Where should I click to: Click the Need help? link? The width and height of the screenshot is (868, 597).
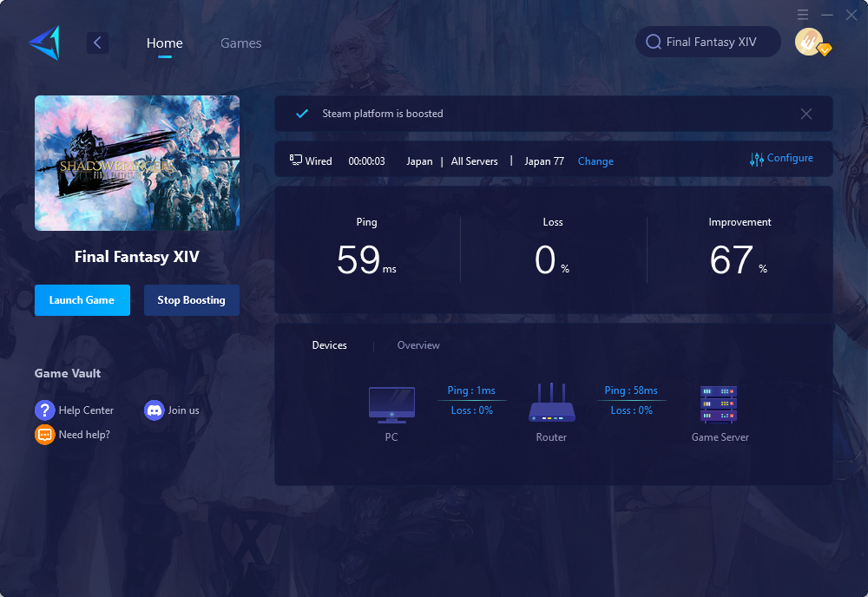[x=84, y=435]
